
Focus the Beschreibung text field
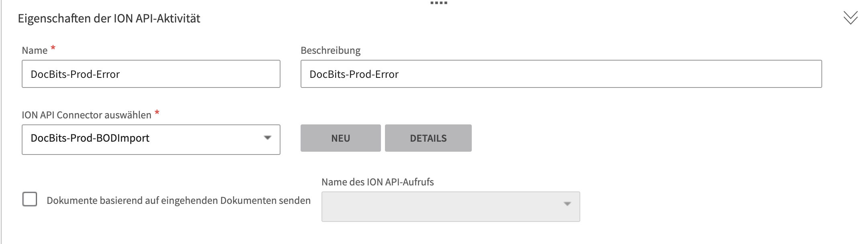click(x=561, y=74)
